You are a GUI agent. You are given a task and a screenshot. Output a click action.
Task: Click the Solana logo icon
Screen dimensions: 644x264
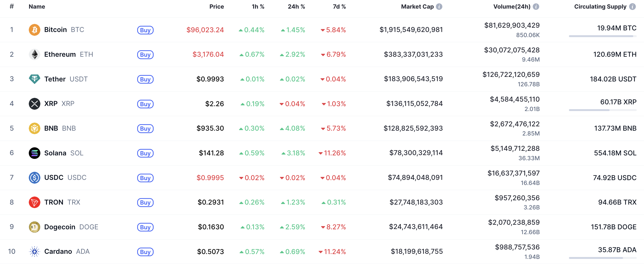pos(34,153)
